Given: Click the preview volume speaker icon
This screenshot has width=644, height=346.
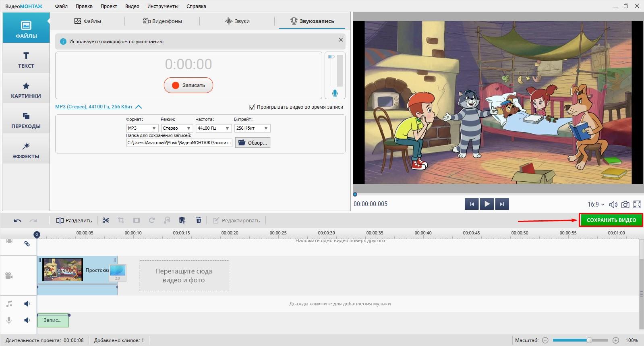Looking at the screenshot, I should (x=613, y=204).
